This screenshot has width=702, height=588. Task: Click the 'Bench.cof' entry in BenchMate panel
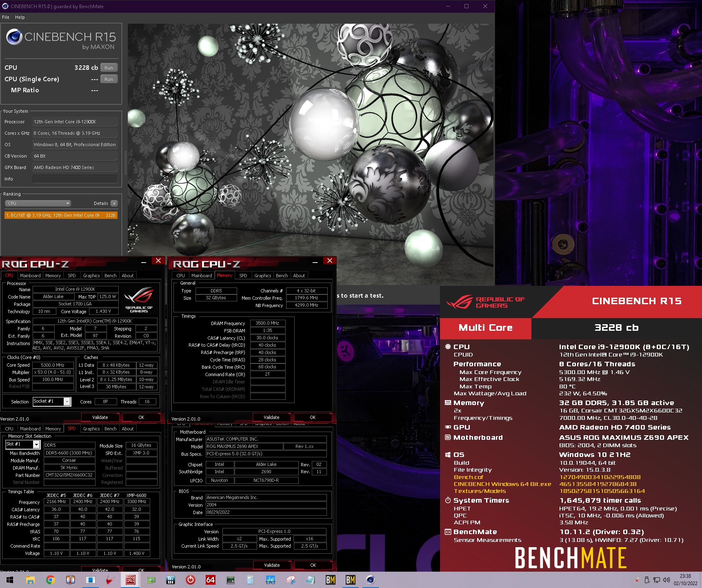pos(469,477)
